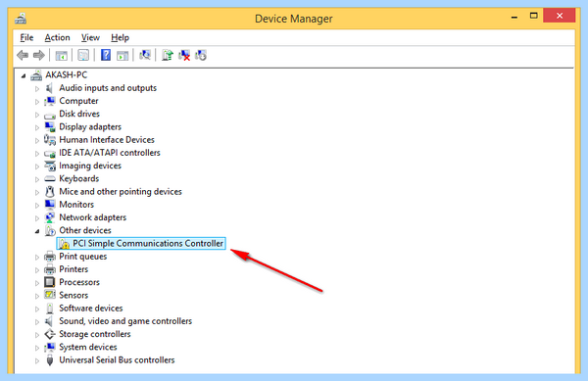Click the Human Interface Devices icon
Viewport: 588px width, 381px height.
pyautogui.click(x=50, y=140)
